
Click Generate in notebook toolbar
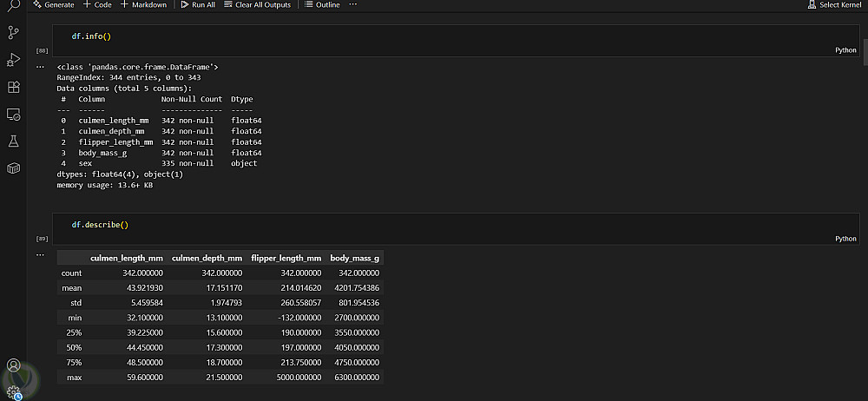(53, 4)
